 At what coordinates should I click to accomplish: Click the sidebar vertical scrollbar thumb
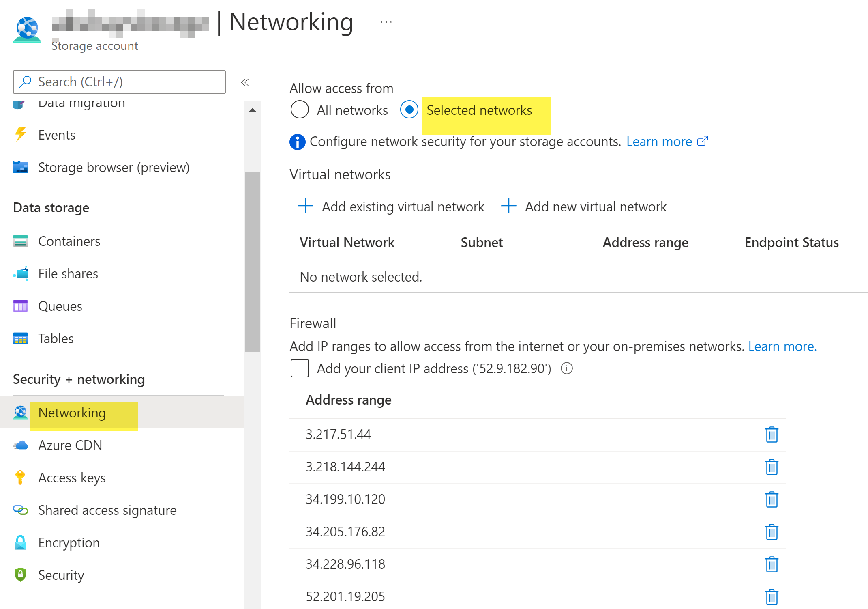253,261
